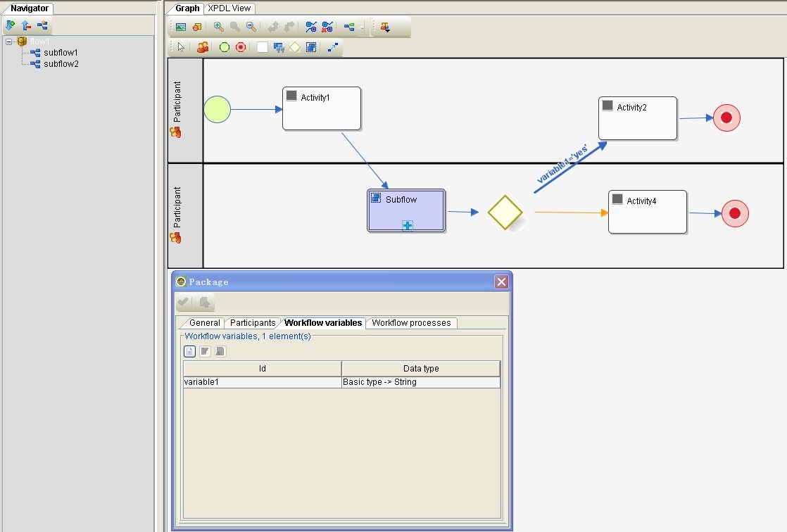Screen dimensions: 787x532
Task: Select subflow2 in the Navigator tree
Action: point(61,64)
